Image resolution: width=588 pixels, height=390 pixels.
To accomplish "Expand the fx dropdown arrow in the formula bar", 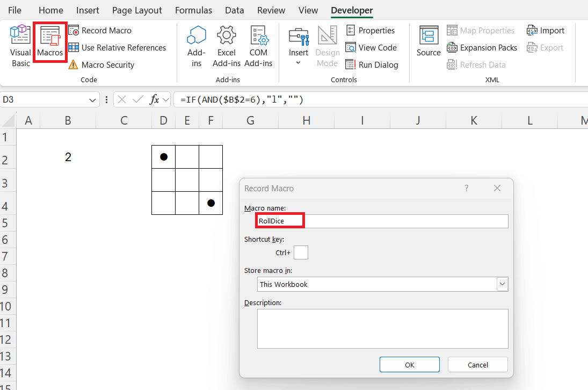I will click(x=166, y=100).
